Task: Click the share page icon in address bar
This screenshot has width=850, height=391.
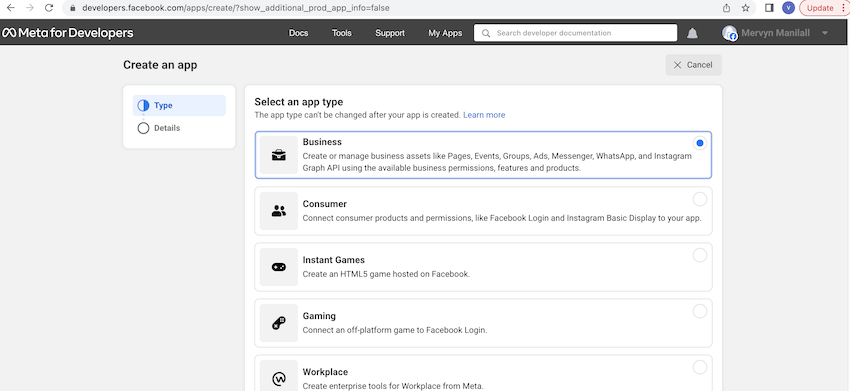Action: click(x=726, y=8)
